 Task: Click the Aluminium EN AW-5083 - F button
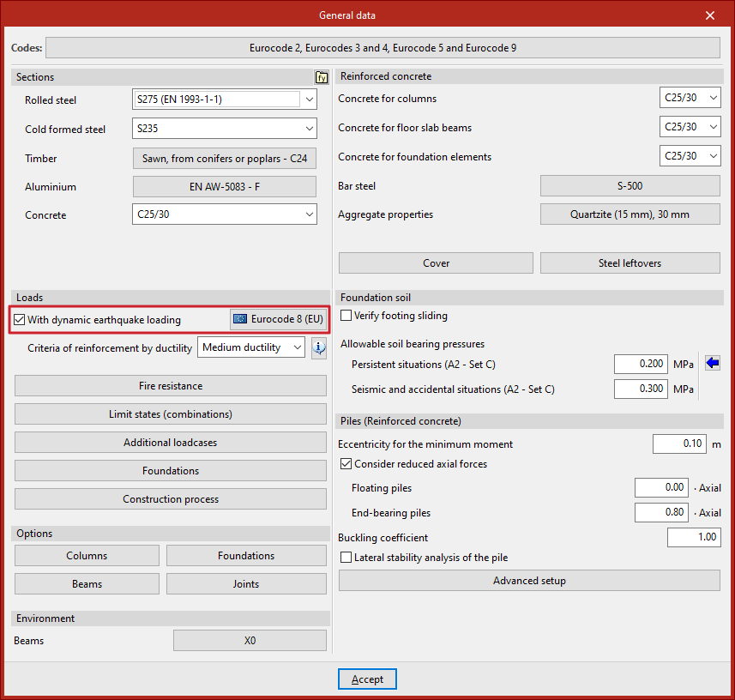[225, 187]
